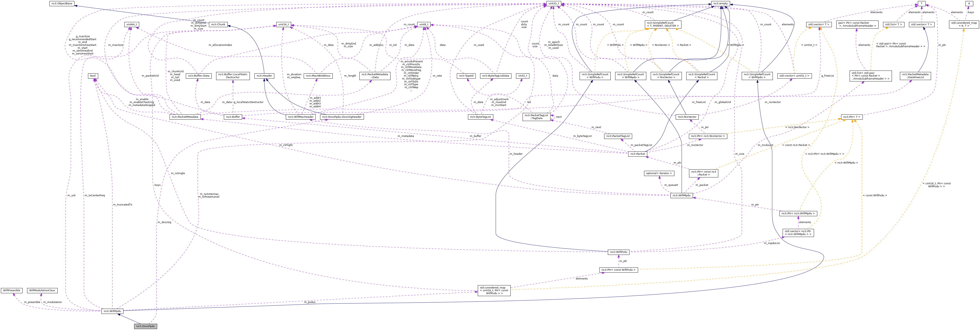Open the ns3::Buffer class node

click(x=233, y=117)
